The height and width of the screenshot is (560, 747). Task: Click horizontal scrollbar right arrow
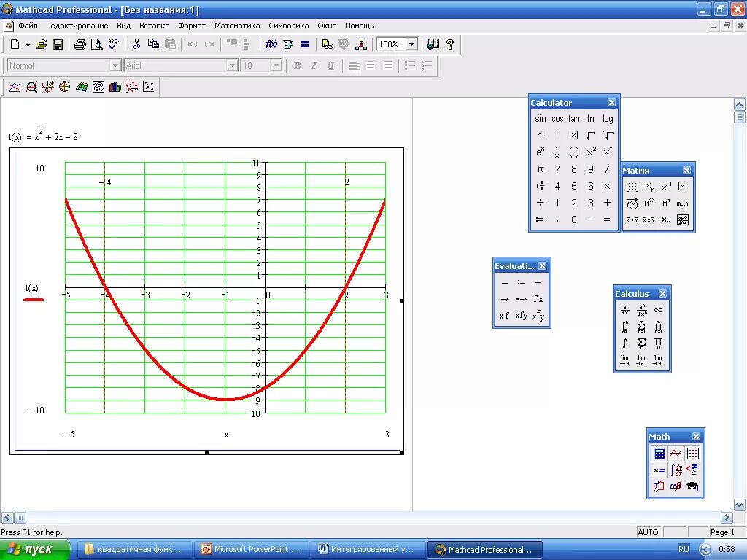tap(727, 517)
